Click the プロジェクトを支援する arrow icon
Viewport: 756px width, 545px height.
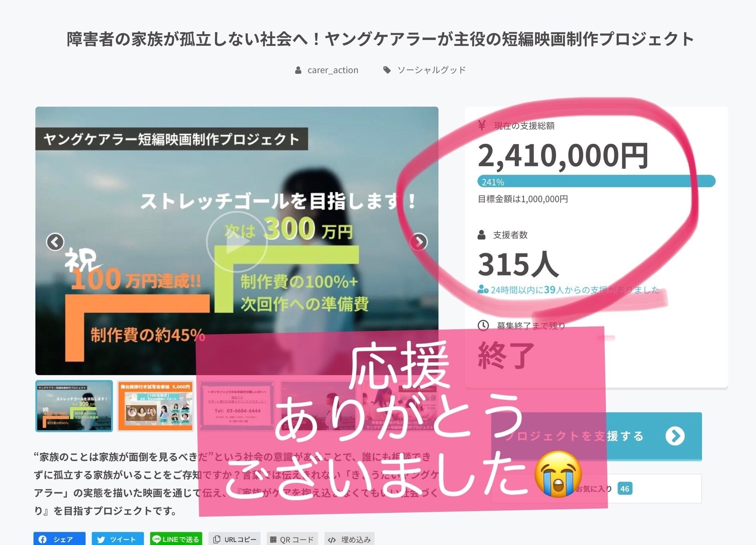pyautogui.click(x=675, y=436)
